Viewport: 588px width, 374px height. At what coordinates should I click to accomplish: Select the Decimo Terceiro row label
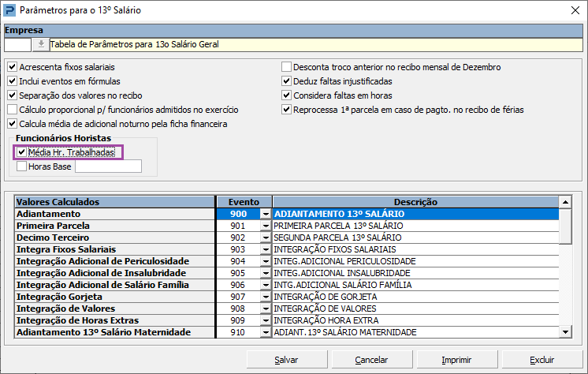pos(115,237)
